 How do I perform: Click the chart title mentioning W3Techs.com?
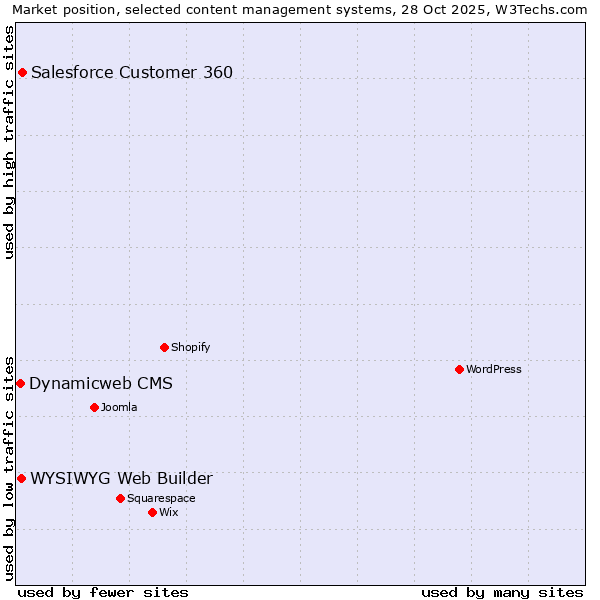pos(300,9)
